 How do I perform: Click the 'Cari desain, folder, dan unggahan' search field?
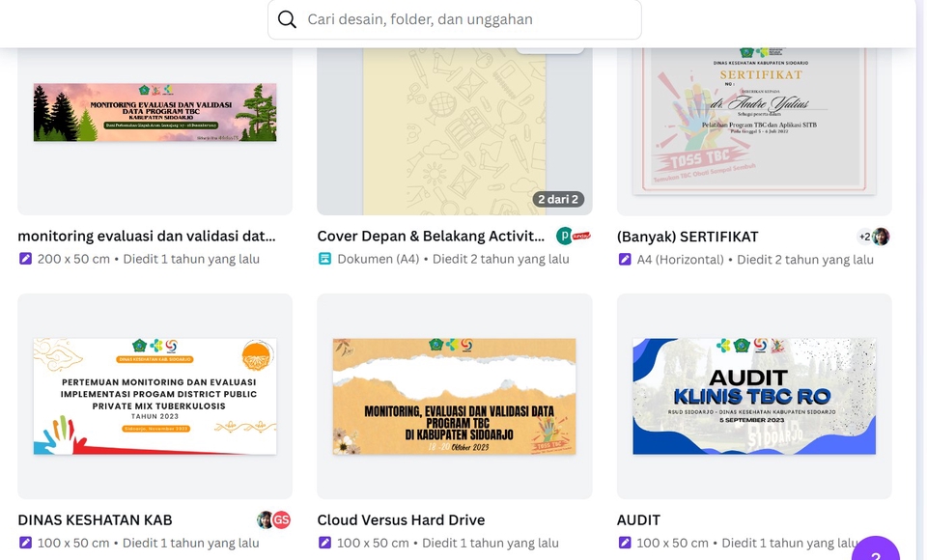pyautogui.click(x=463, y=19)
